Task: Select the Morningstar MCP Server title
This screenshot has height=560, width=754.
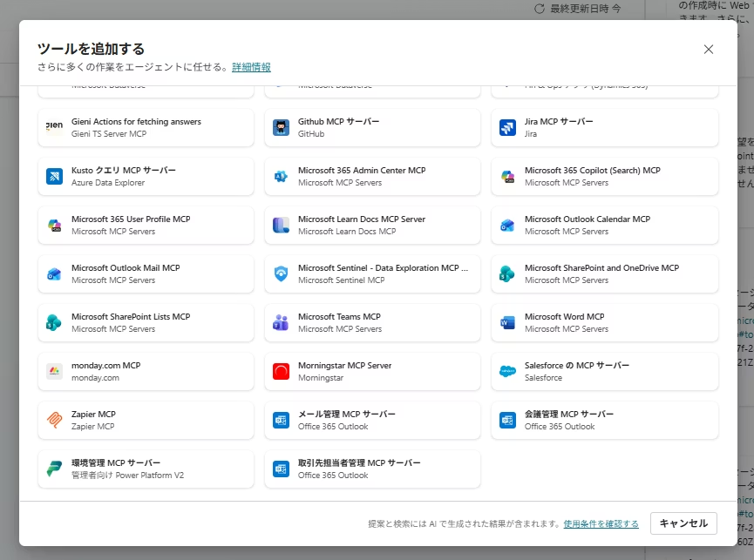Action: (345, 366)
